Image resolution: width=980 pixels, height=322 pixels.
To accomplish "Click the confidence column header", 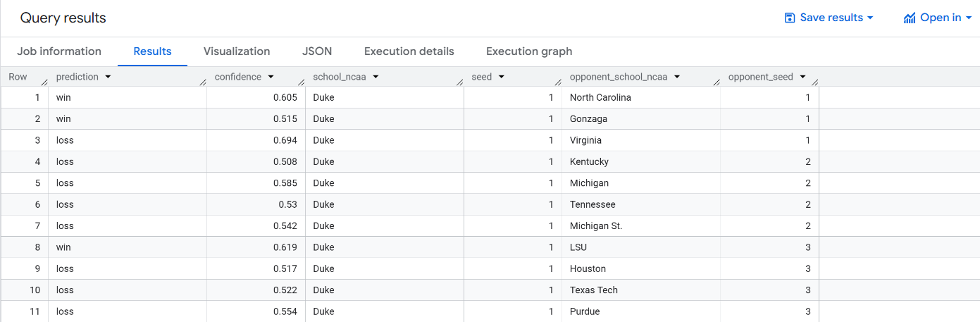I will click(238, 77).
